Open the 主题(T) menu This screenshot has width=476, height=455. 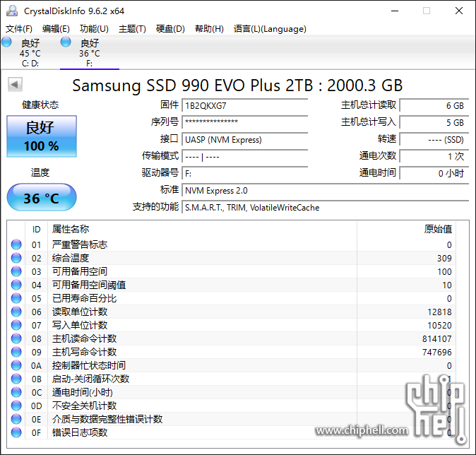[132, 29]
